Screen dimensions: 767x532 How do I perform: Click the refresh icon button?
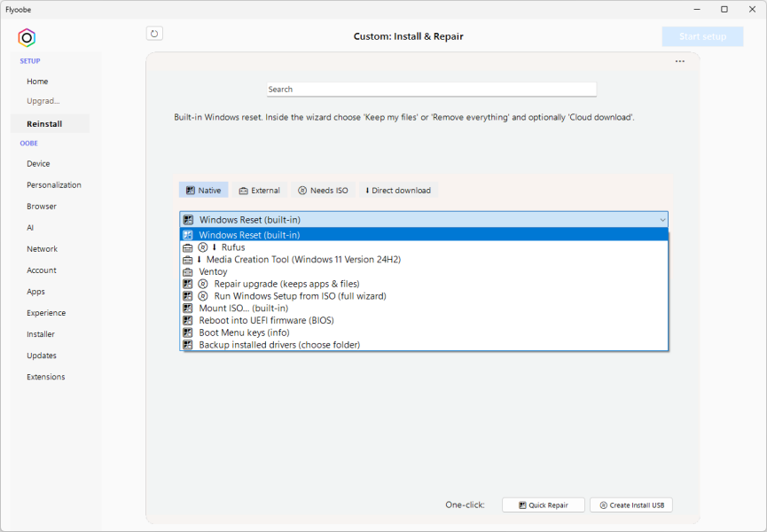point(154,34)
